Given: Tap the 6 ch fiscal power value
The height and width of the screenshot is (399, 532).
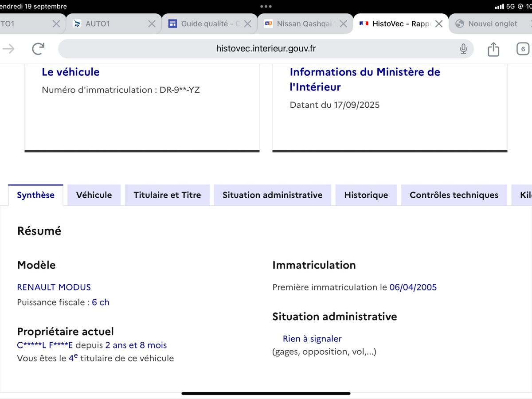Looking at the screenshot, I should pyautogui.click(x=101, y=302).
